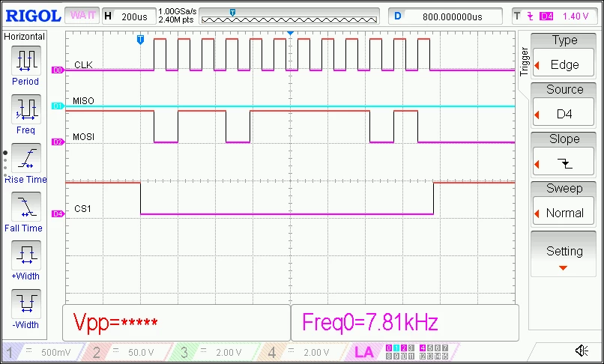Viewport: 604px width, 364px height.
Task: Select the +Width measurement icon
Action: coord(25,255)
